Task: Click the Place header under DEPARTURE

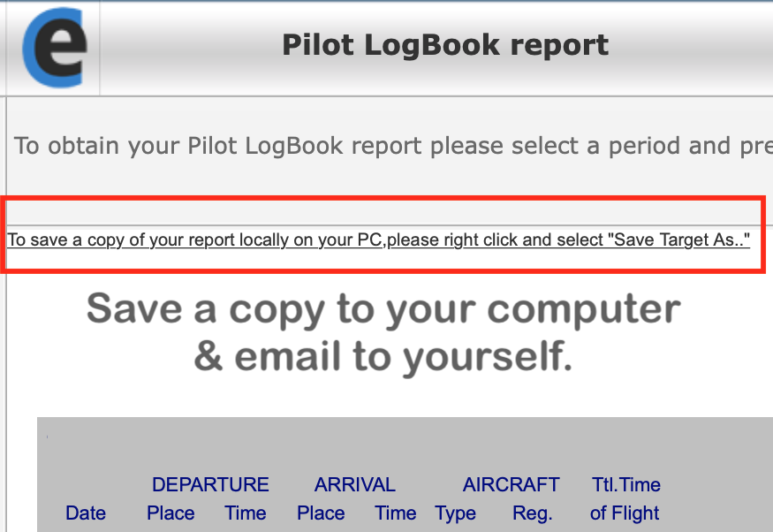Action: pyautogui.click(x=171, y=513)
